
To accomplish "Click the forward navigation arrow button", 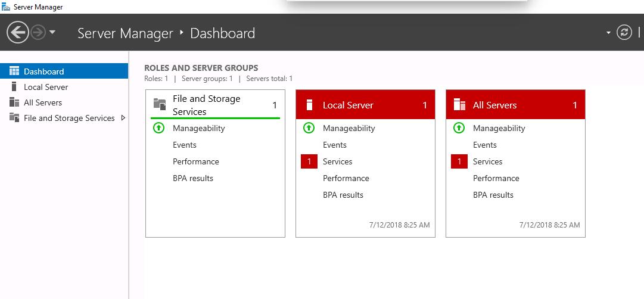I will pos(38,33).
